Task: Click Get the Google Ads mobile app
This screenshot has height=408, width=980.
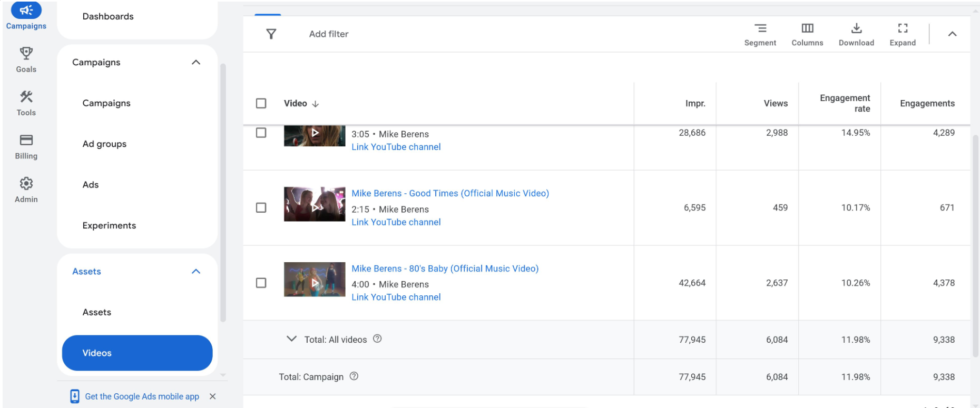Action: click(x=142, y=396)
